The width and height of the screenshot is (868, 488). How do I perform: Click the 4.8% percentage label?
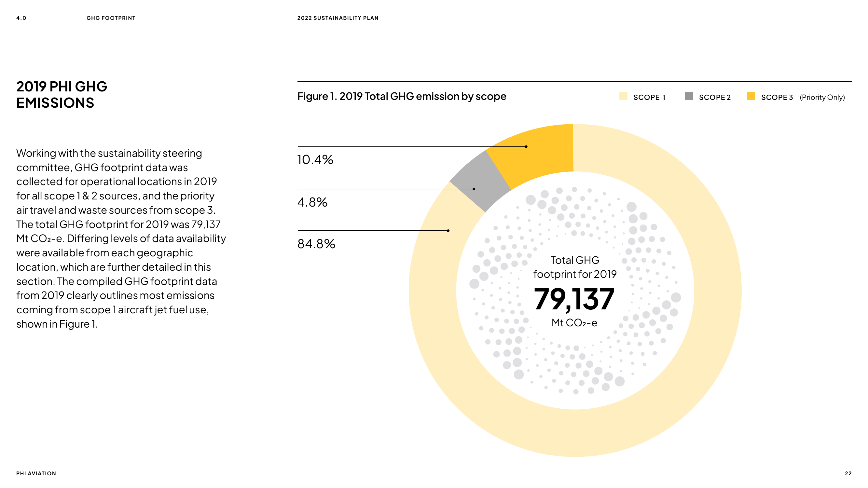tap(312, 202)
